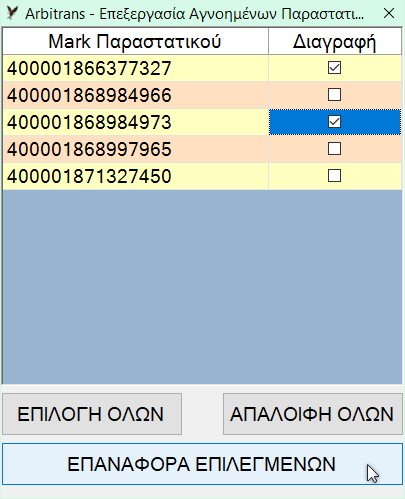Uncheck the delete box for 400001868984973
Image resolution: width=405 pixels, height=499 pixels.
pyautogui.click(x=334, y=122)
